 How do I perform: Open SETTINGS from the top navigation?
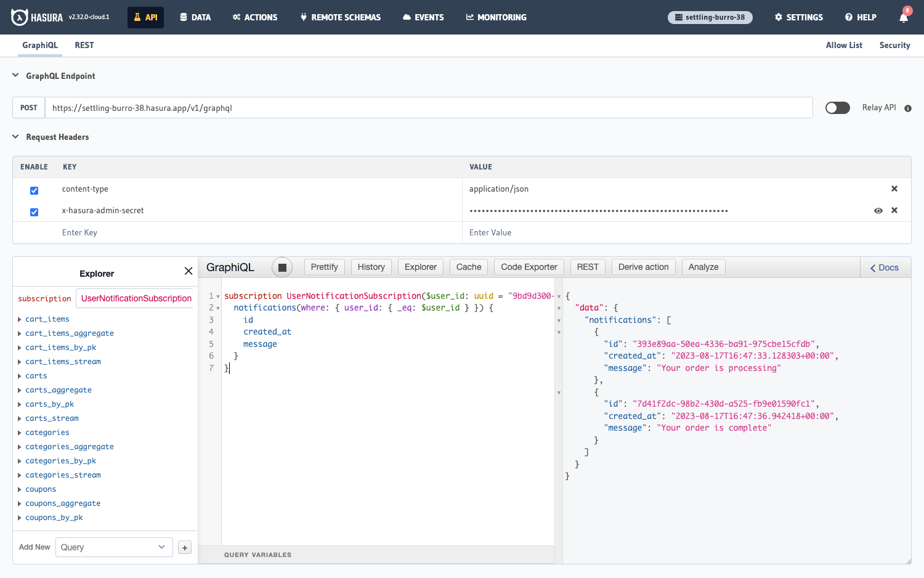798,17
